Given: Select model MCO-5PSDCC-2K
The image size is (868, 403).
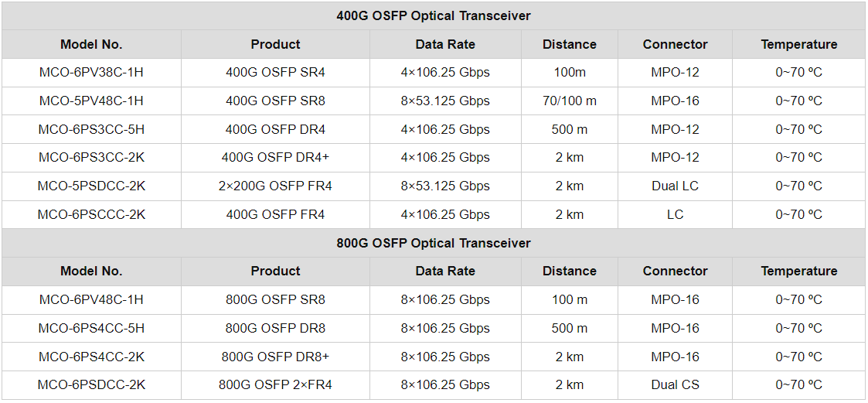Looking at the screenshot, I should pos(91,186).
